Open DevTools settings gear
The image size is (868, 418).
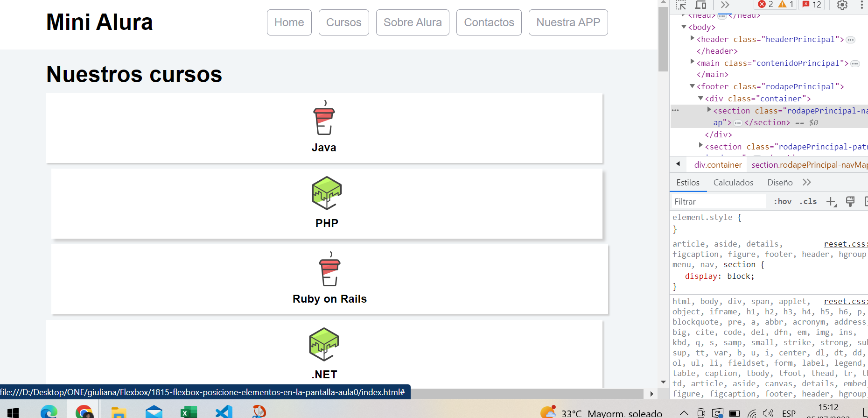(x=842, y=5)
